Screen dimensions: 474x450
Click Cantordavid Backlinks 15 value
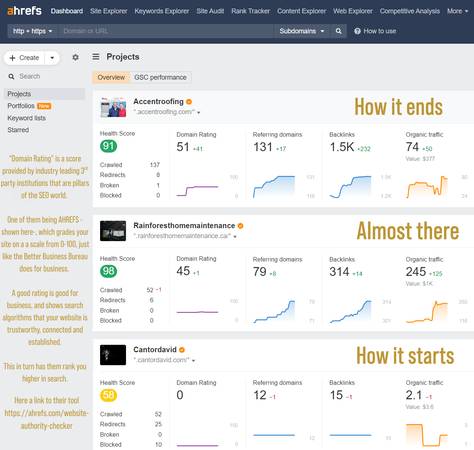coord(336,395)
